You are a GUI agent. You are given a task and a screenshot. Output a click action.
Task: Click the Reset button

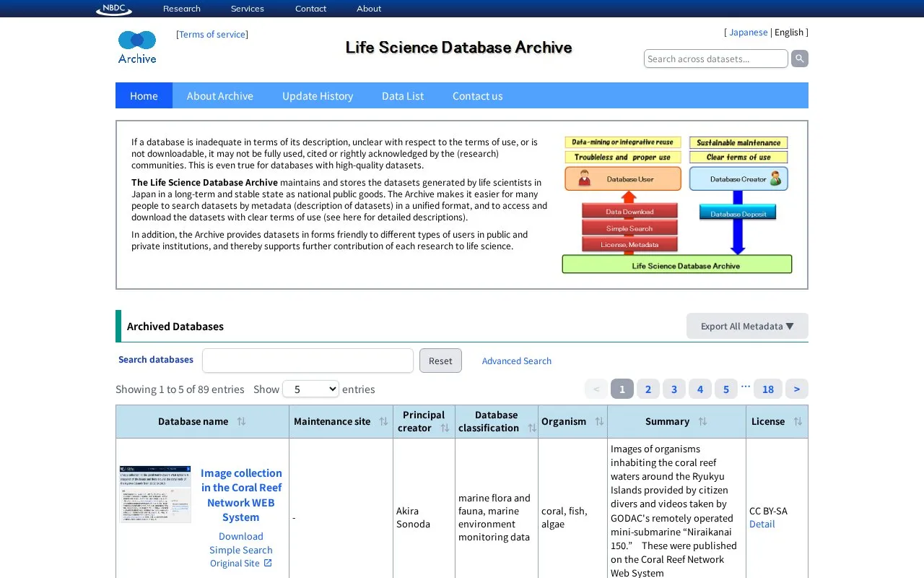pyautogui.click(x=440, y=361)
